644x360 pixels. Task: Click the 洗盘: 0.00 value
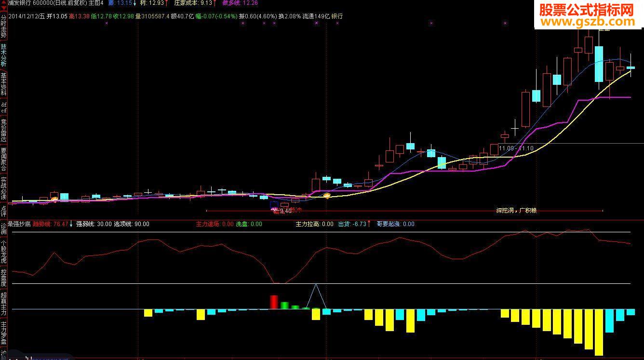coord(249,224)
